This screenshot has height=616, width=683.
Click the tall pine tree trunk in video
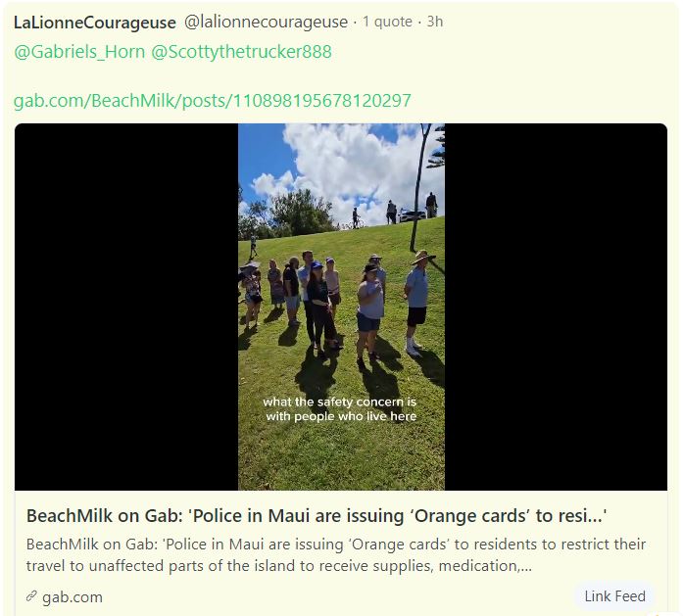pyautogui.click(x=418, y=187)
